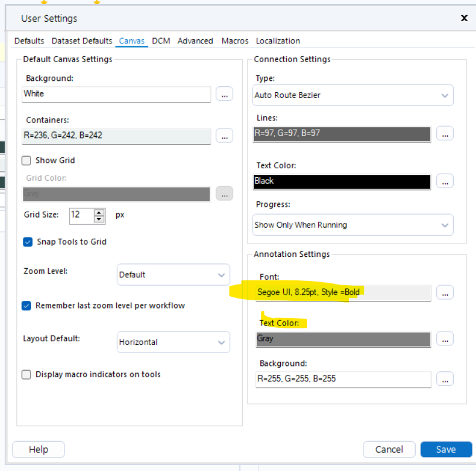Select the gray annotation Text Color swatch
The image size is (476, 471).
click(x=342, y=338)
